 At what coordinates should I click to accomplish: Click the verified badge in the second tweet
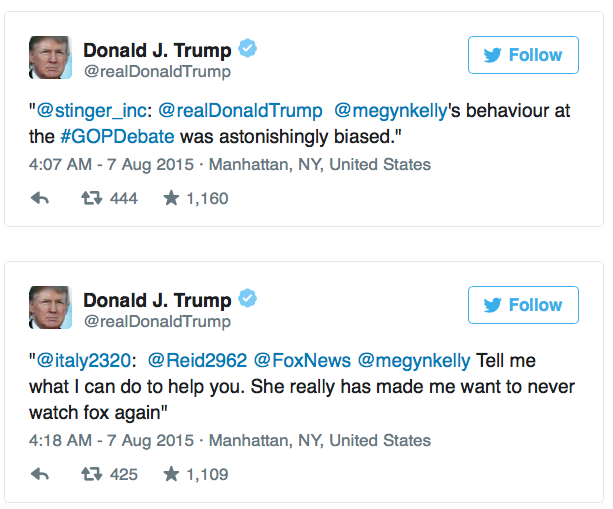[x=247, y=300]
